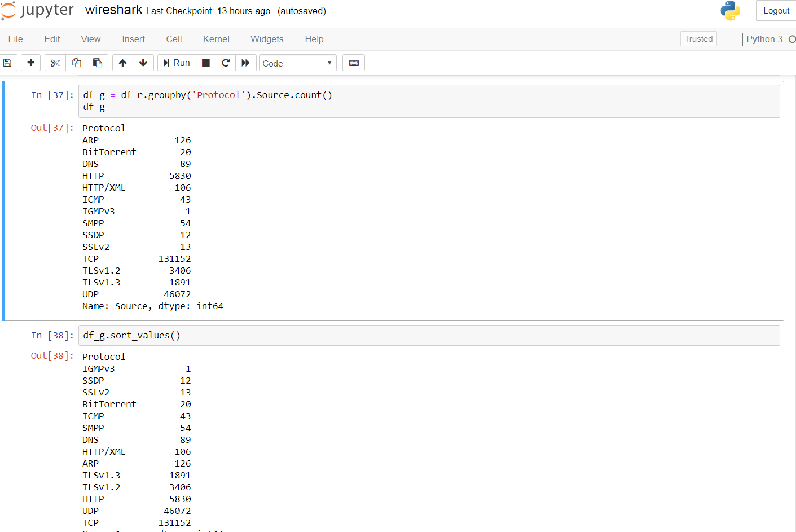This screenshot has height=532, width=796.
Task: Open the Cell menu
Action: point(174,39)
